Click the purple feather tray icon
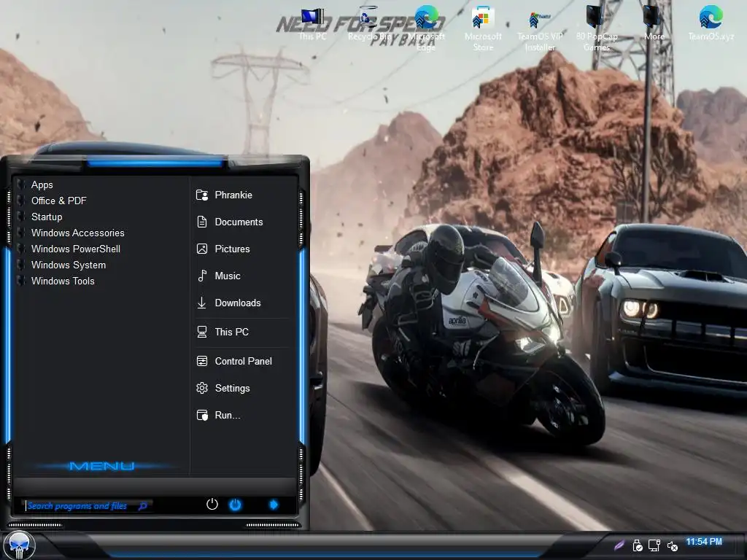Image resolution: width=747 pixels, height=560 pixels. point(619,545)
